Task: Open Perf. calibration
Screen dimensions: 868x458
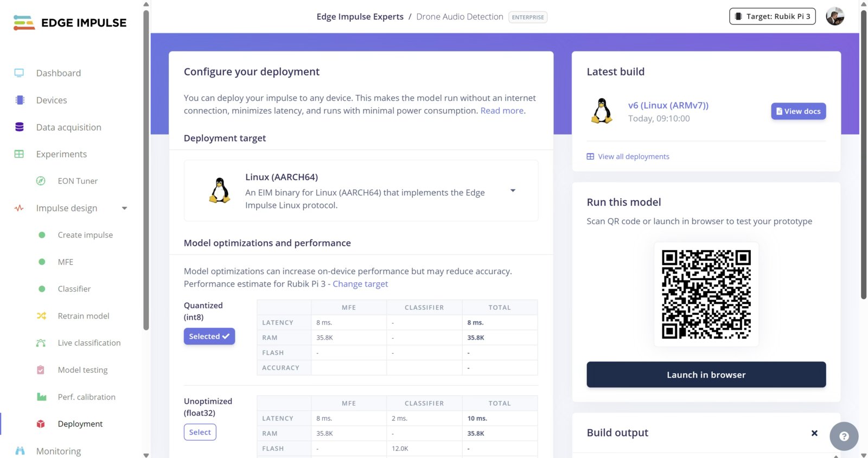Action: pos(87,397)
